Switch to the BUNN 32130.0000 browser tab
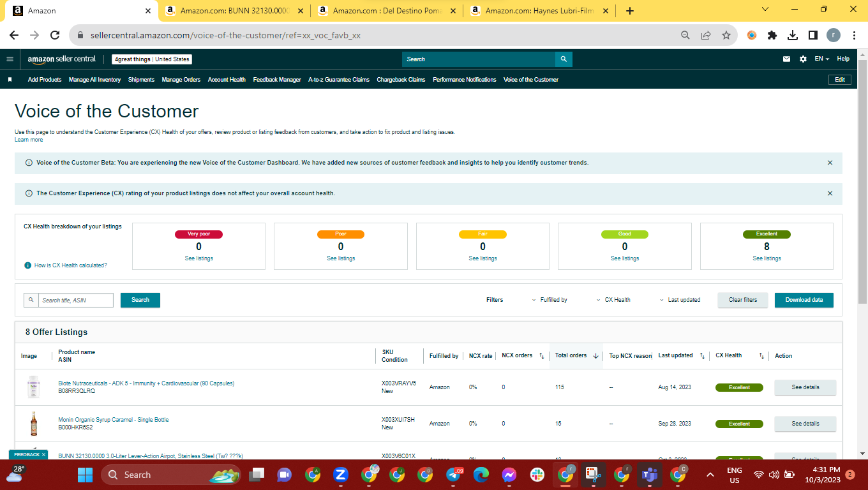This screenshot has height=490, width=868. [x=234, y=11]
